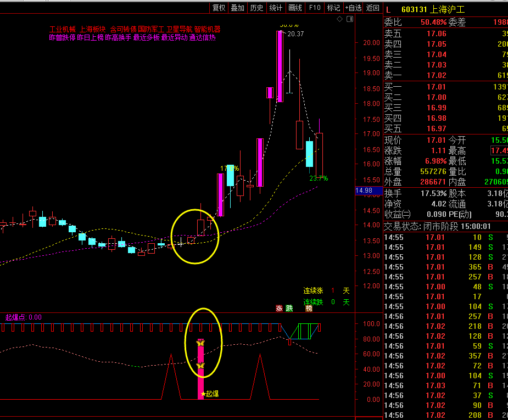The width and height of the screenshot is (508, 420).
Task: Click the 委比 50.48% value
Action: pyautogui.click(x=433, y=23)
